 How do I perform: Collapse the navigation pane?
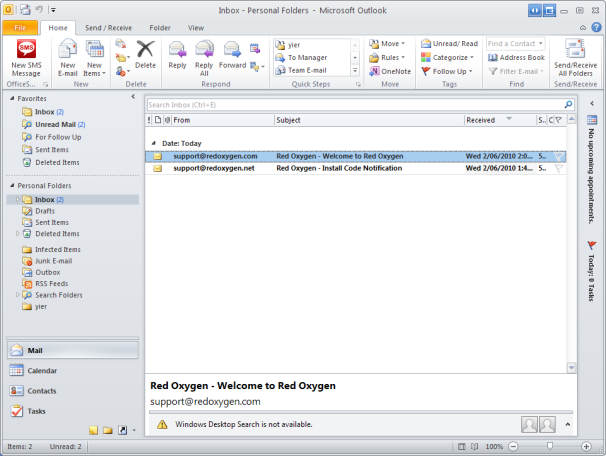pos(133,97)
